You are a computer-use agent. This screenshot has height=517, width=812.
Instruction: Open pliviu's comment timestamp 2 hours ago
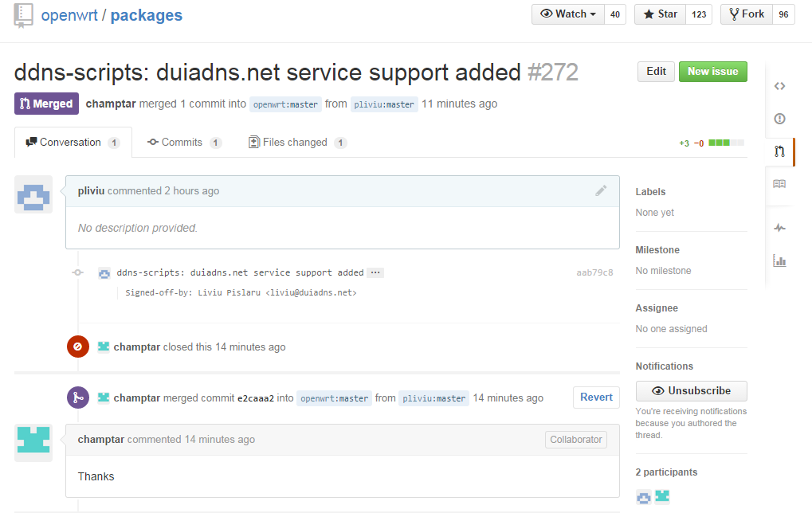pyautogui.click(x=191, y=191)
